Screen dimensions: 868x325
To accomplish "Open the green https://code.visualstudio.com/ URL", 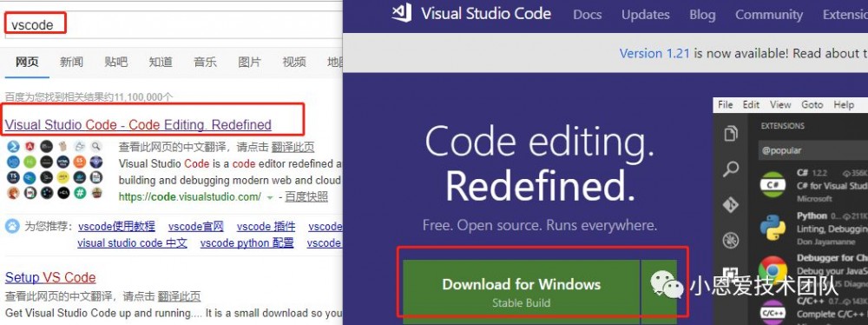I will point(190,197).
